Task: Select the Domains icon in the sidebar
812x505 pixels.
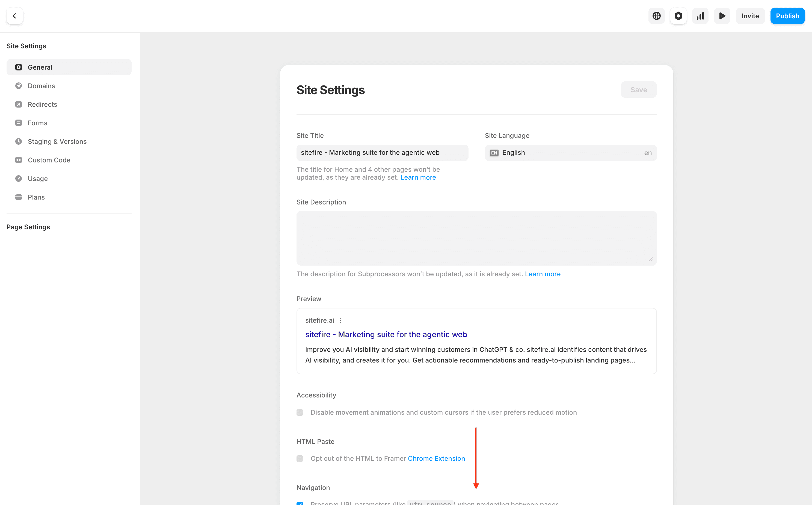Action: point(19,85)
